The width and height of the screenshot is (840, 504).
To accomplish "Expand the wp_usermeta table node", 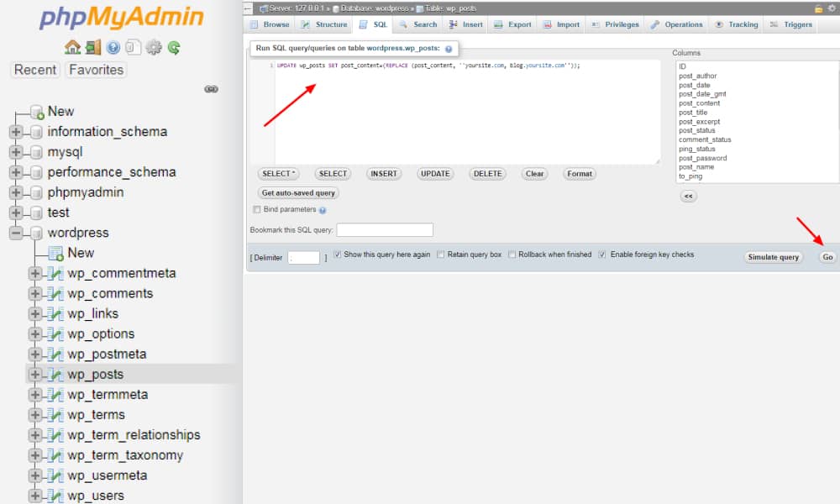I will coord(35,475).
